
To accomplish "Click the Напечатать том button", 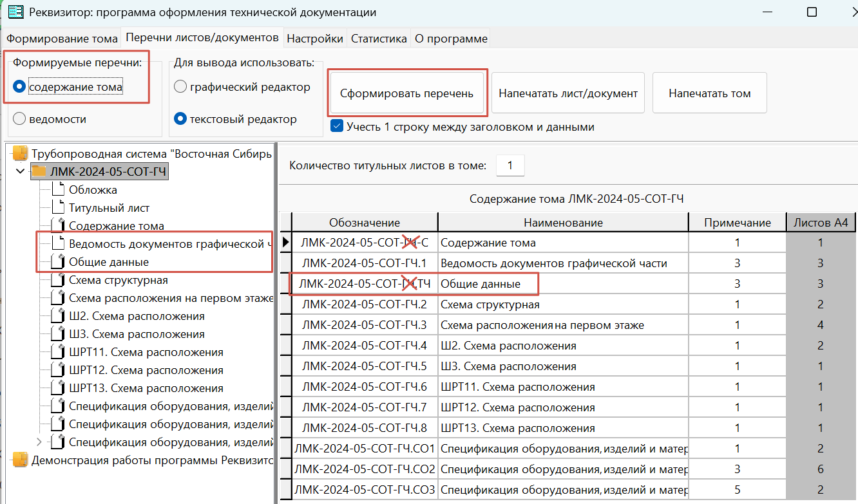I will click(710, 93).
